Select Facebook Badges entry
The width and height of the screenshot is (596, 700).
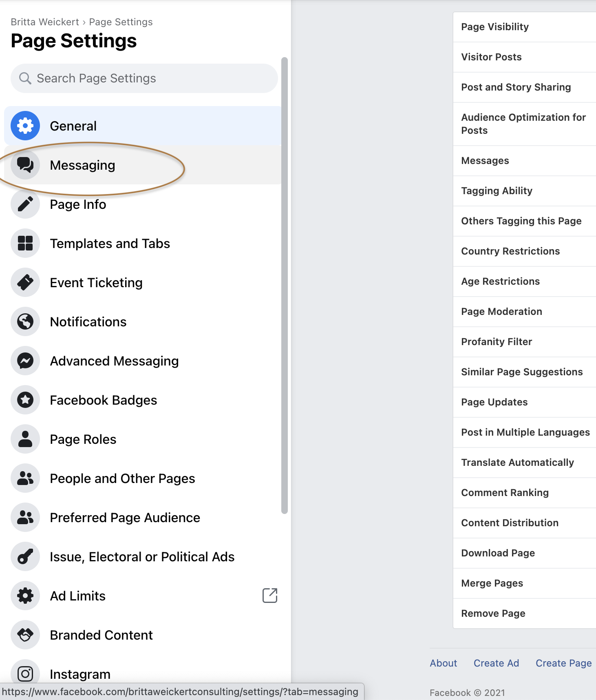coord(143,400)
